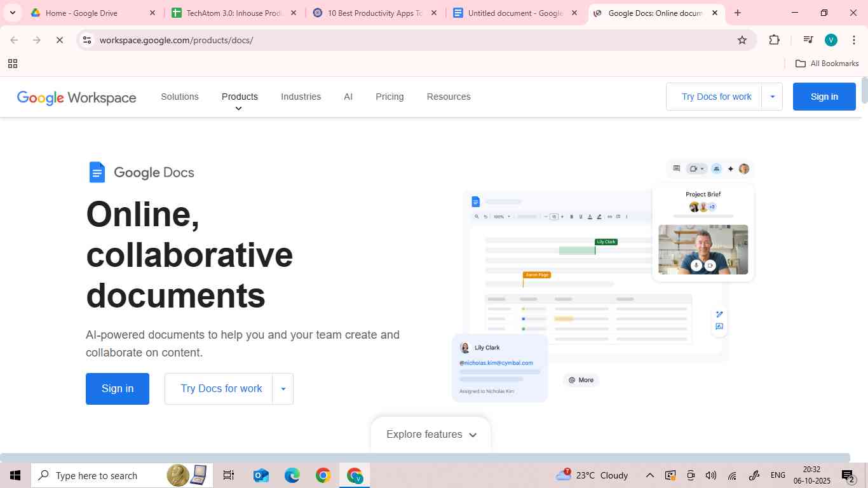This screenshot has width=868, height=488.
Task: Click the blue Sign in button
Action: click(824, 97)
